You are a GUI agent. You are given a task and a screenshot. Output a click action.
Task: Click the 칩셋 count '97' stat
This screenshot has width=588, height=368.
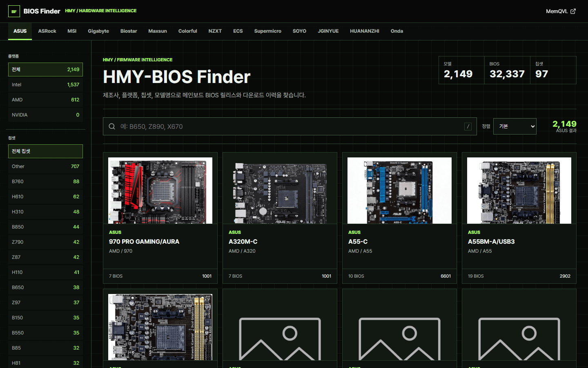pos(541,74)
